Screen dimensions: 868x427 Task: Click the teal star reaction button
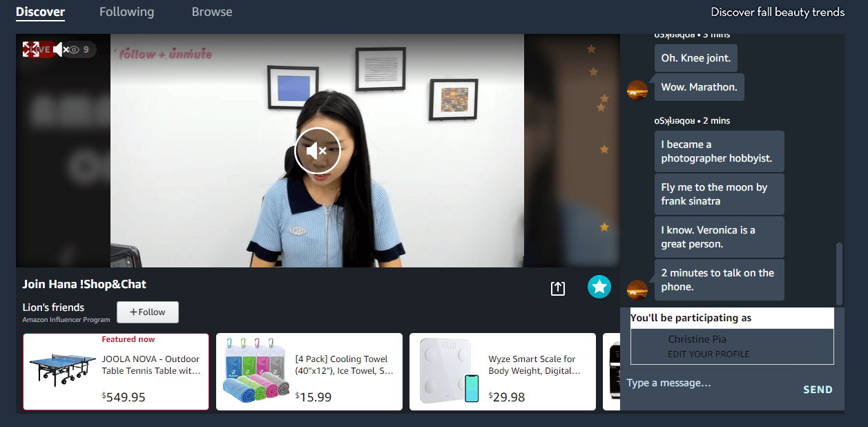tap(599, 287)
